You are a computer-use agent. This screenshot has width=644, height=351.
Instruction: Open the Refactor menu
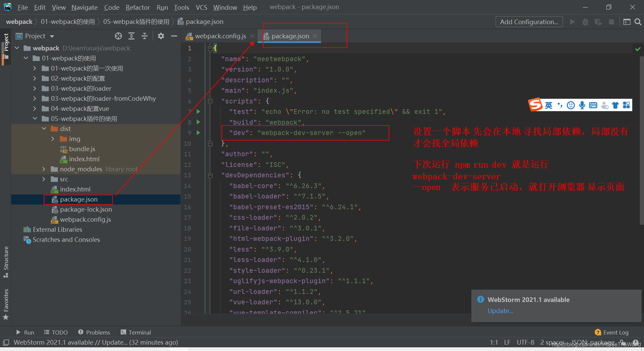click(138, 7)
